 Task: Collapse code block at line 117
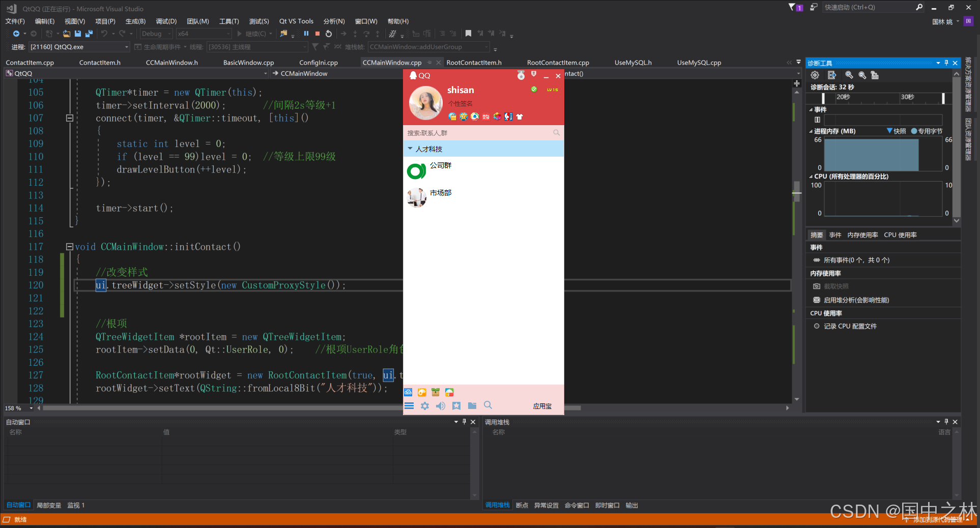[x=69, y=247]
